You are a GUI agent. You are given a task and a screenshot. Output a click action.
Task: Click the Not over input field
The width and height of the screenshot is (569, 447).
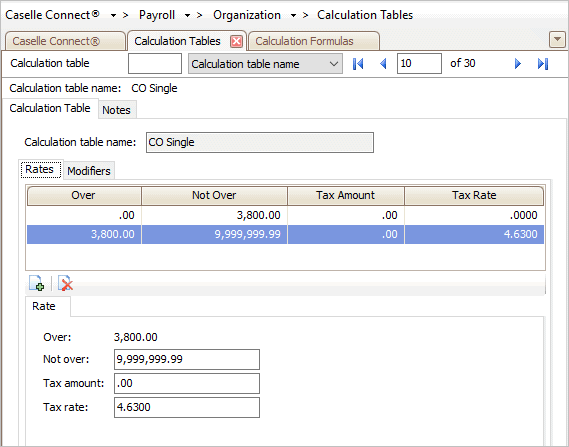click(187, 359)
